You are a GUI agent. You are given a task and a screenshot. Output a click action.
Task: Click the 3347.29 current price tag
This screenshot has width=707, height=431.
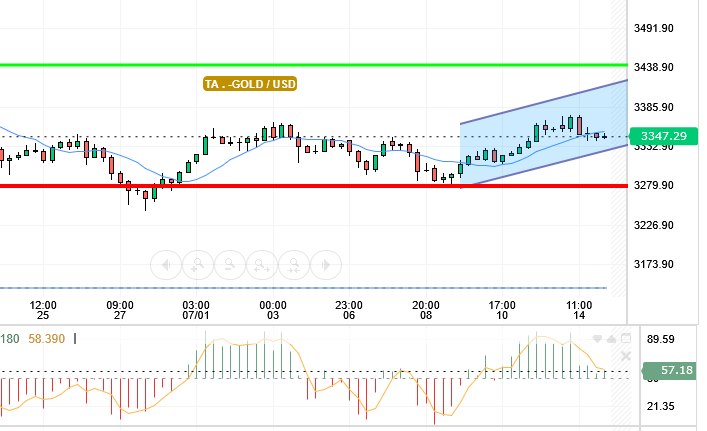(663, 136)
